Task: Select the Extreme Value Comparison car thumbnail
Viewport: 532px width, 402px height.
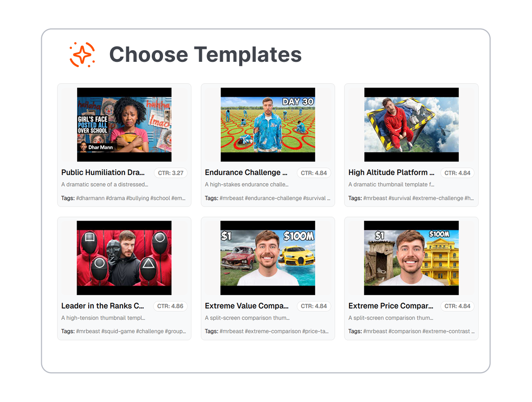Action: point(268,258)
